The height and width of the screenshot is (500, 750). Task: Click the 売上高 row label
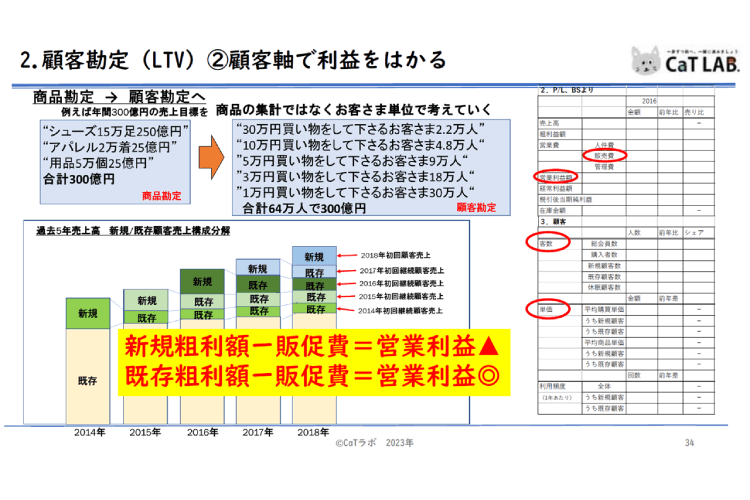click(x=550, y=123)
